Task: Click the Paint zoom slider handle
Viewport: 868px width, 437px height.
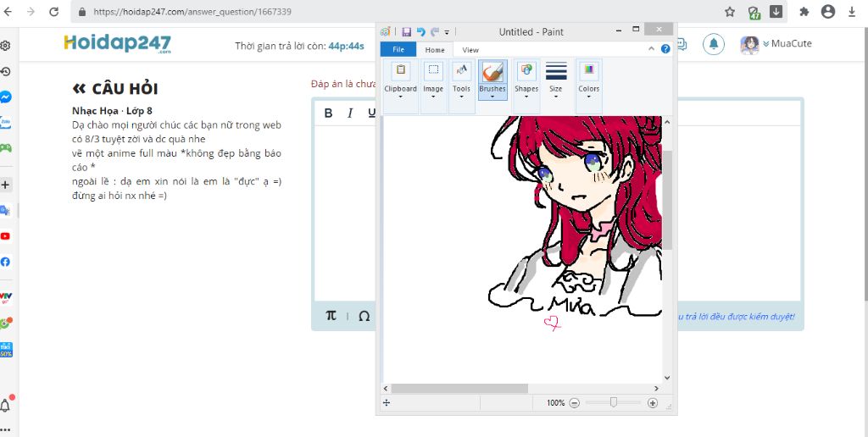Action: pos(614,403)
